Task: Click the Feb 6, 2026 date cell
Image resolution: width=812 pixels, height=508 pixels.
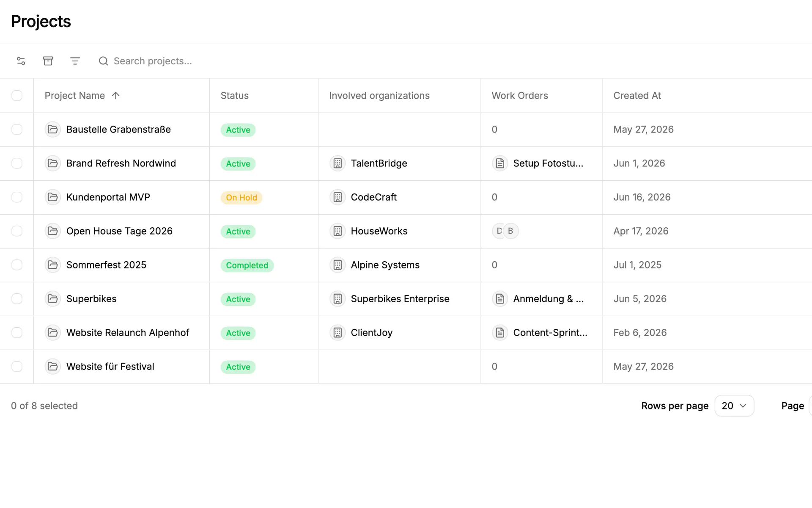Action: pos(640,332)
